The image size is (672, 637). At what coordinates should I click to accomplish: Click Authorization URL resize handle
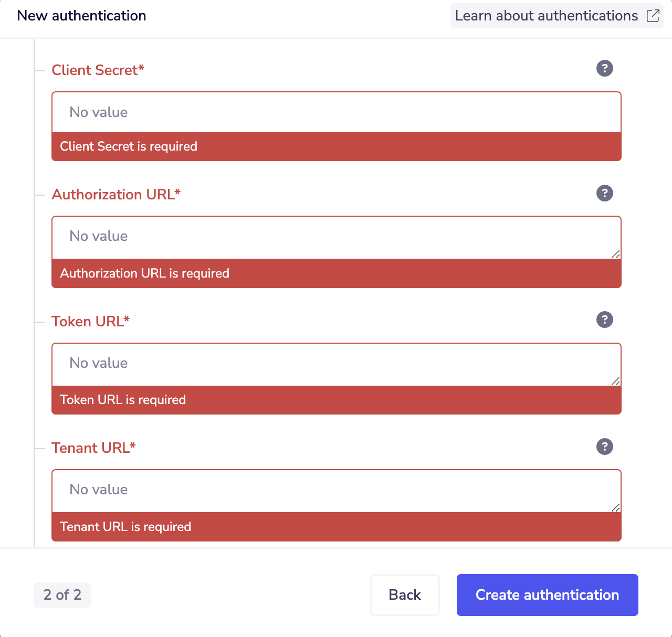pyautogui.click(x=616, y=254)
